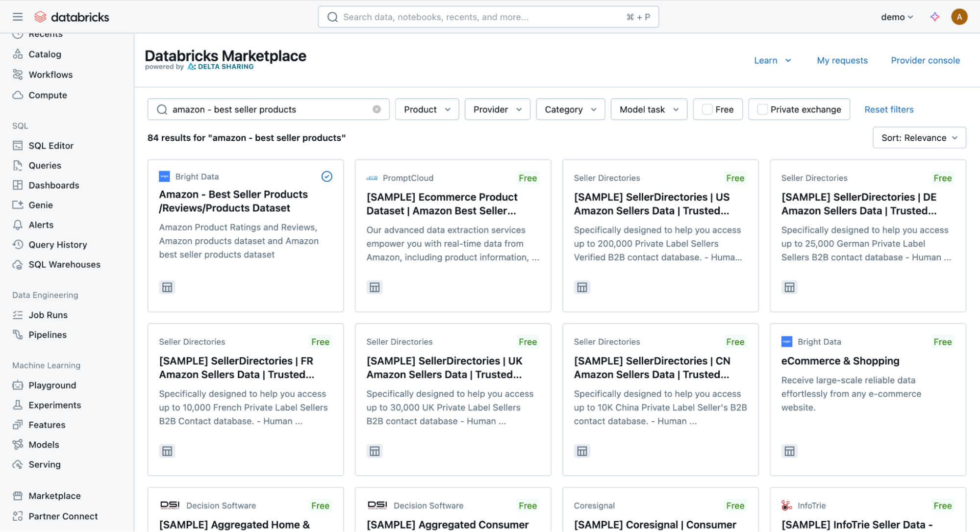The height and width of the screenshot is (532, 980).
Task: Click the Databricks assistant sparkle icon
Action: 934,16
